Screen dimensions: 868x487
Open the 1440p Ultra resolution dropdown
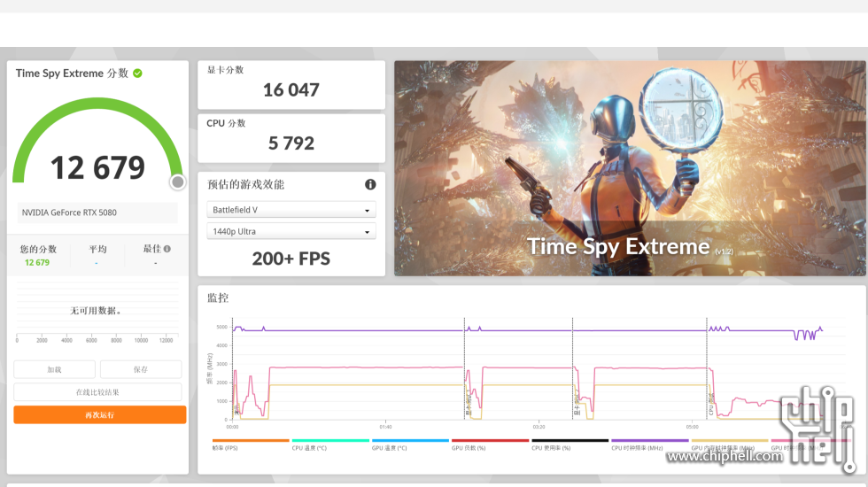(291, 231)
